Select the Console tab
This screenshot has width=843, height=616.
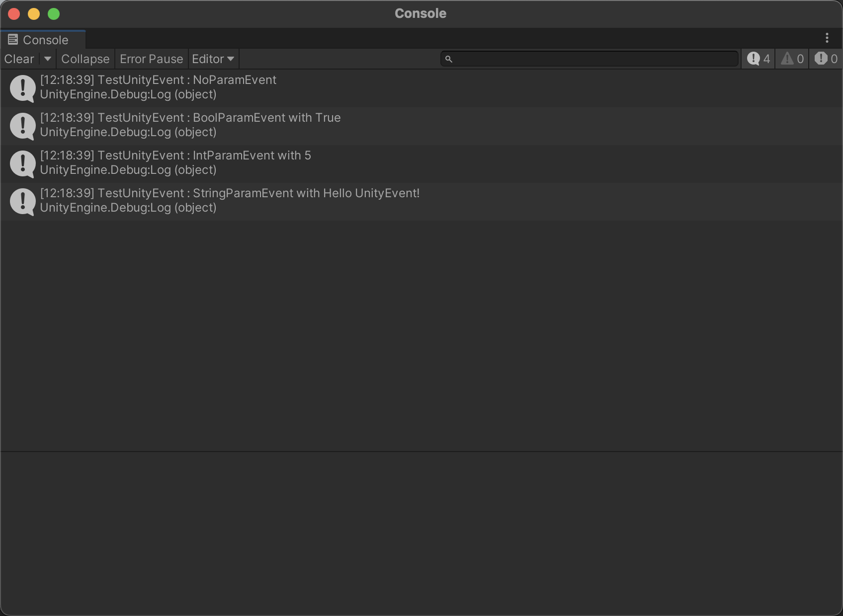[x=45, y=40]
